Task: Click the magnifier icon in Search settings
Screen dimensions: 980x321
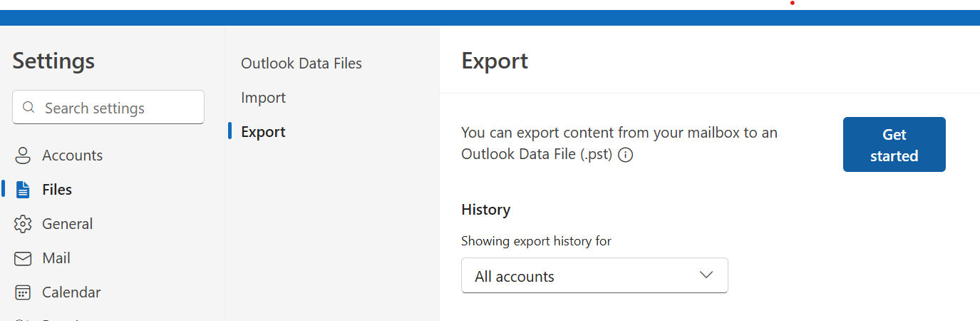Action: coord(29,108)
